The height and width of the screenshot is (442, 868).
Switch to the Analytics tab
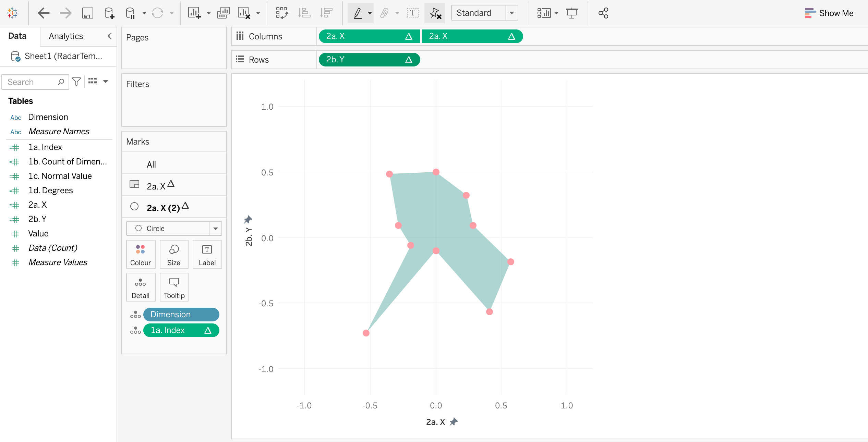tap(66, 36)
